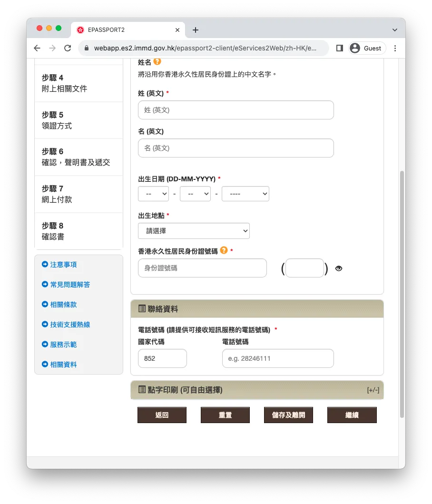Go back using the browser back arrow
This screenshot has height=504, width=432.
coord(37,48)
